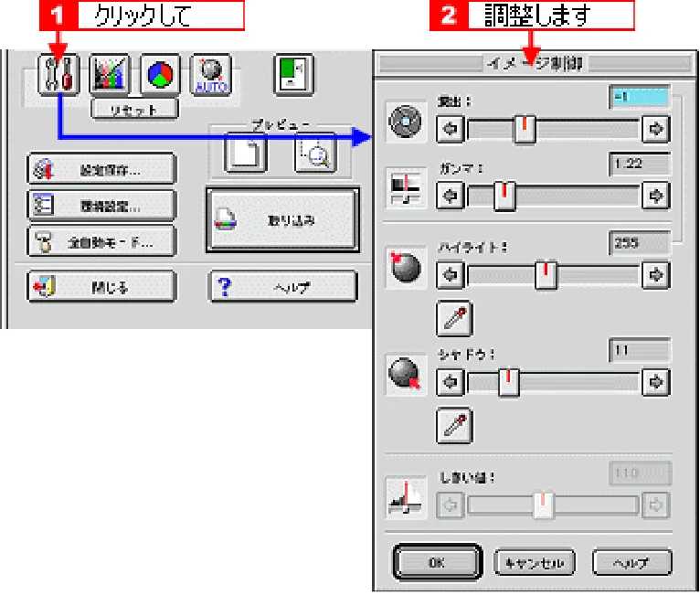Viewport: 700px width, 595px height.
Task: Open ヘルプ in the main scanner window
Action: tap(283, 287)
